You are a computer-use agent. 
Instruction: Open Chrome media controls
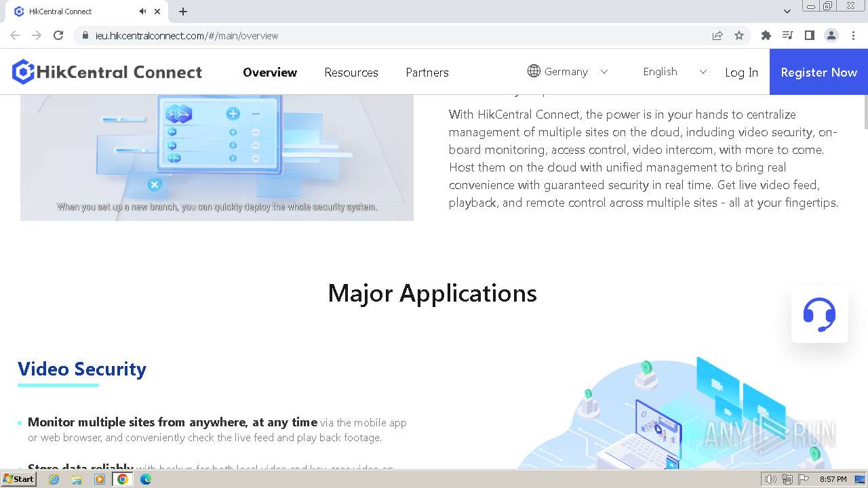(x=788, y=35)
